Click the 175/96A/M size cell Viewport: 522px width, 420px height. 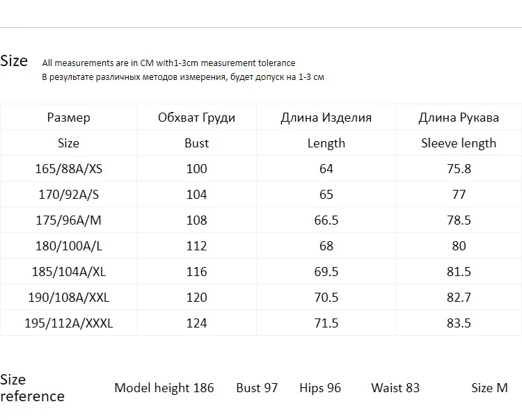coord(68,220)
